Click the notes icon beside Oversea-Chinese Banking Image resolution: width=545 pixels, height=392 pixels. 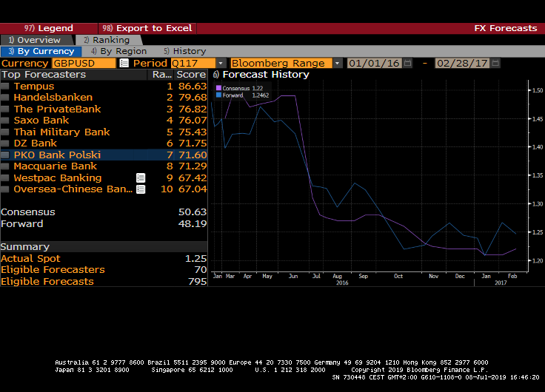(x=141, y=189)
